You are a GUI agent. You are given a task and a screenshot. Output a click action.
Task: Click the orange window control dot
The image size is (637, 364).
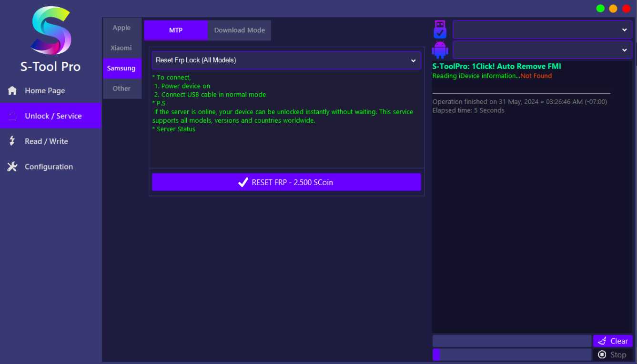[613, 9]
